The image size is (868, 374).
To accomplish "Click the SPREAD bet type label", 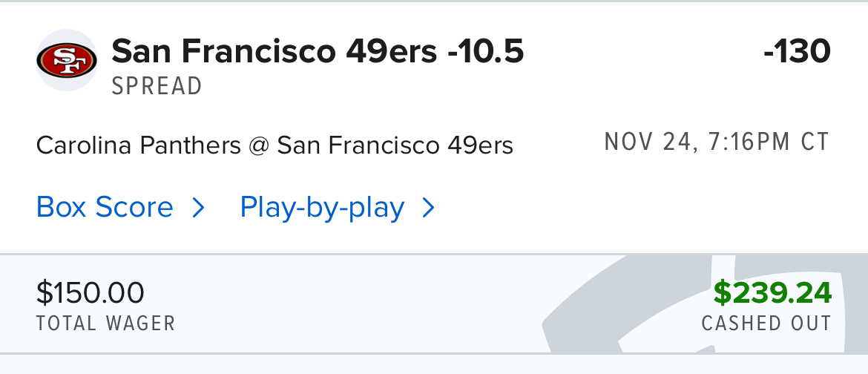I will 157,86.
